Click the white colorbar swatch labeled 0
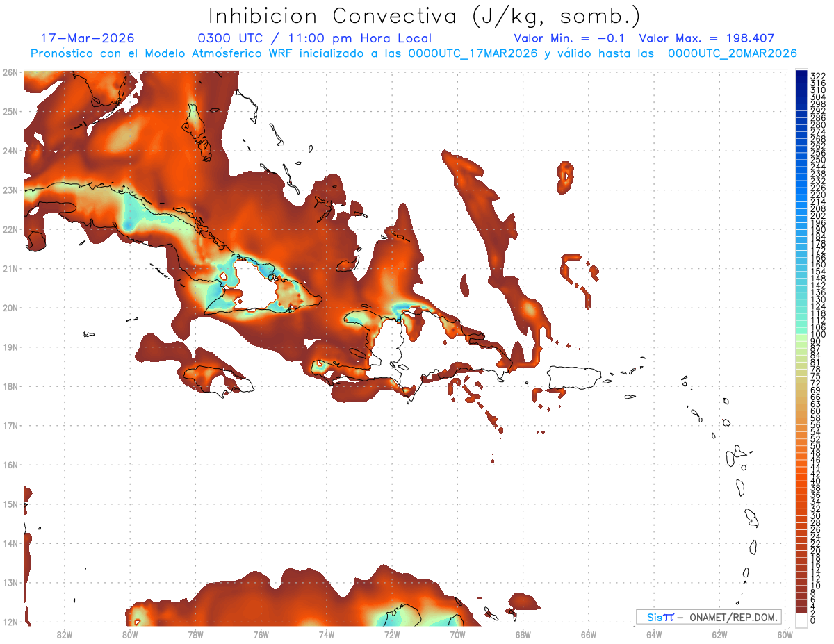This screenshot has height=644, width=834. pos(801,620)
